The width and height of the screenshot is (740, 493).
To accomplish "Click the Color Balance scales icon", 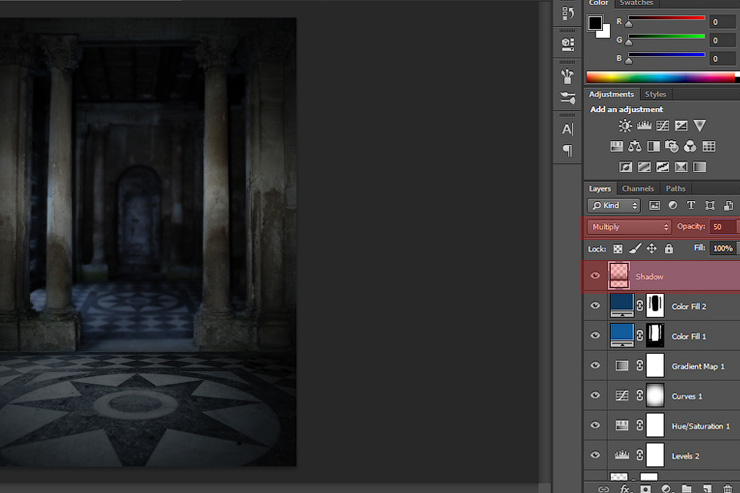I will tap(635, 147).
